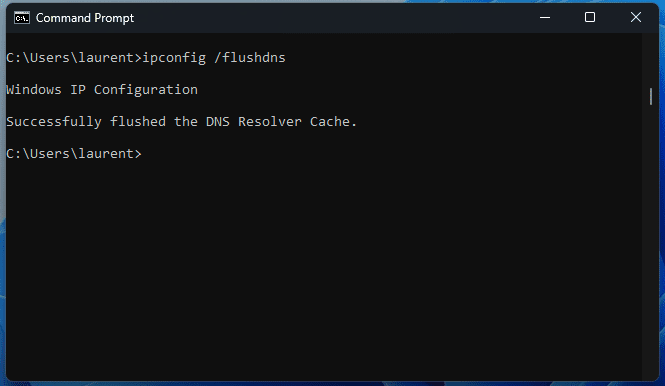
Task: Click the word "Configuration" in the output
Action: [x=146, y=90]
